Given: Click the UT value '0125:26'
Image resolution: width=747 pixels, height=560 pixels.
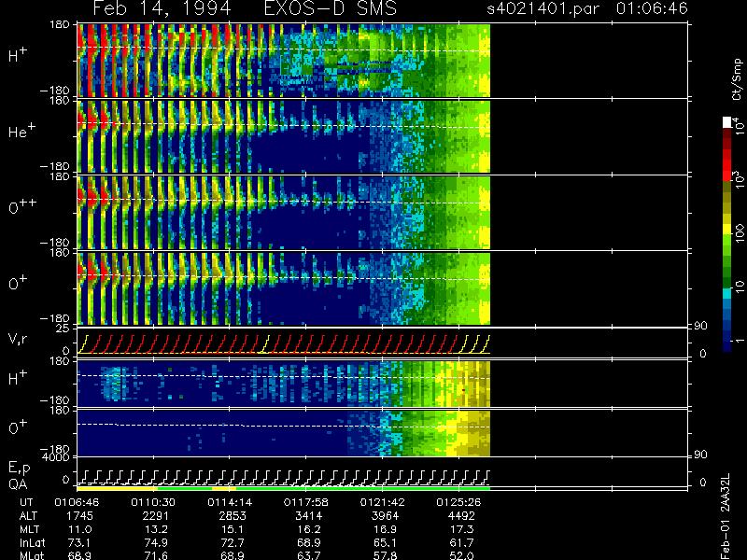Looking at the screenshot, I should pyautogui.click(x=458, y=502).
